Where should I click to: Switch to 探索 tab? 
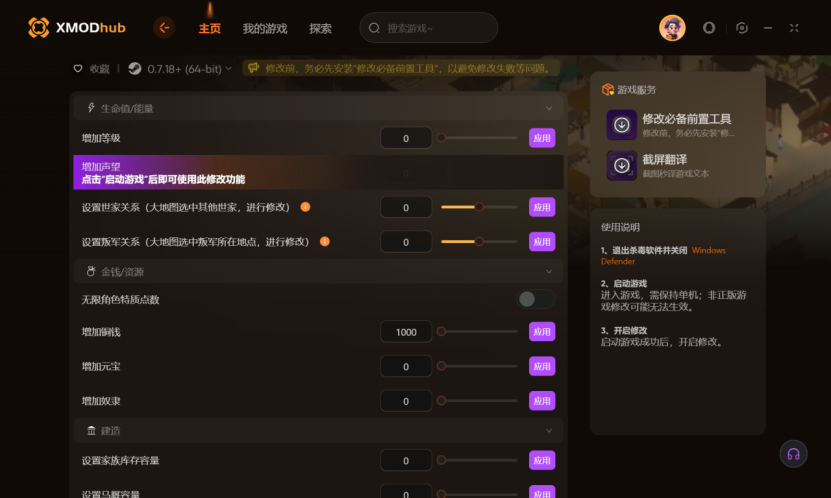321,29
